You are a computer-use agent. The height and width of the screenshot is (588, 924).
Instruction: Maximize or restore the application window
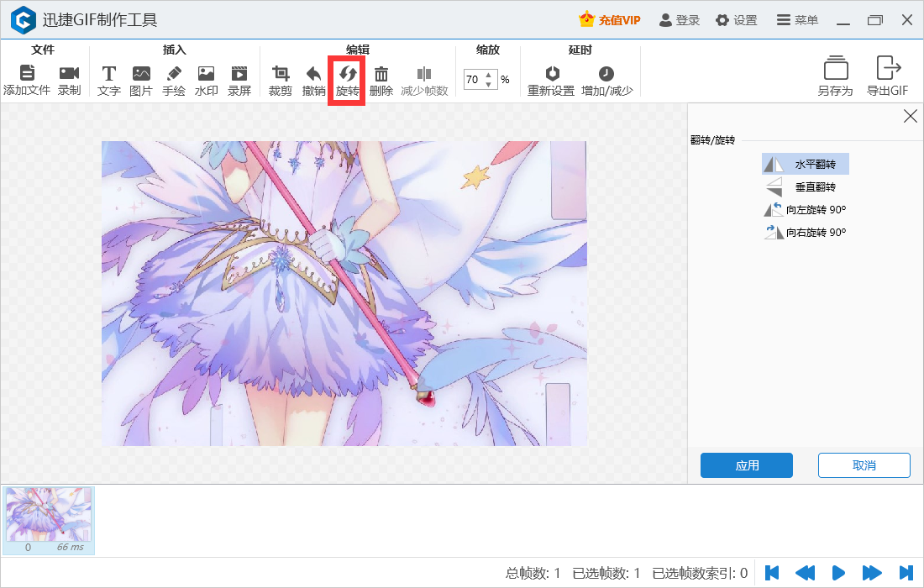875,21
